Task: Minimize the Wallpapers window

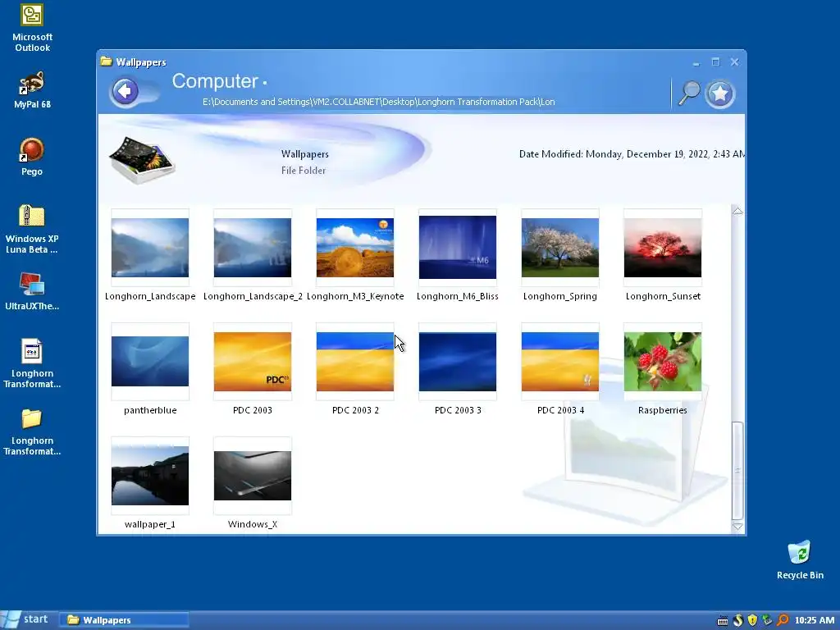Action: point(696,62)
